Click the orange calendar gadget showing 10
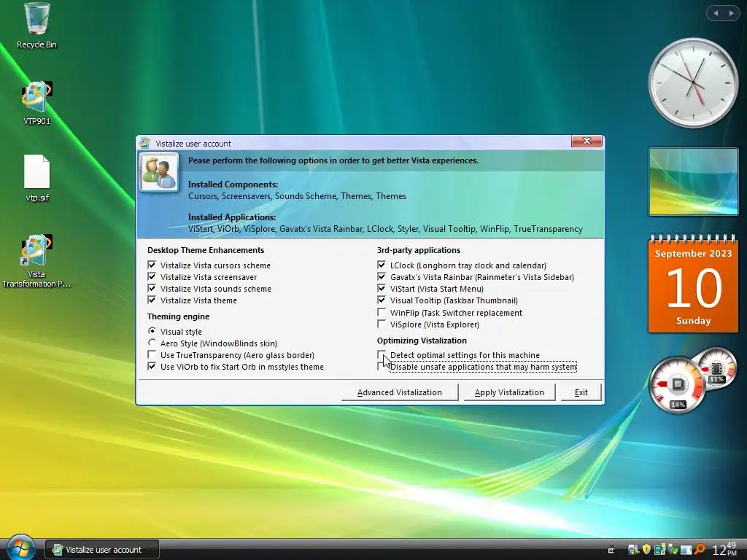This screenshot has height=560, width=747. coord(693,284)
